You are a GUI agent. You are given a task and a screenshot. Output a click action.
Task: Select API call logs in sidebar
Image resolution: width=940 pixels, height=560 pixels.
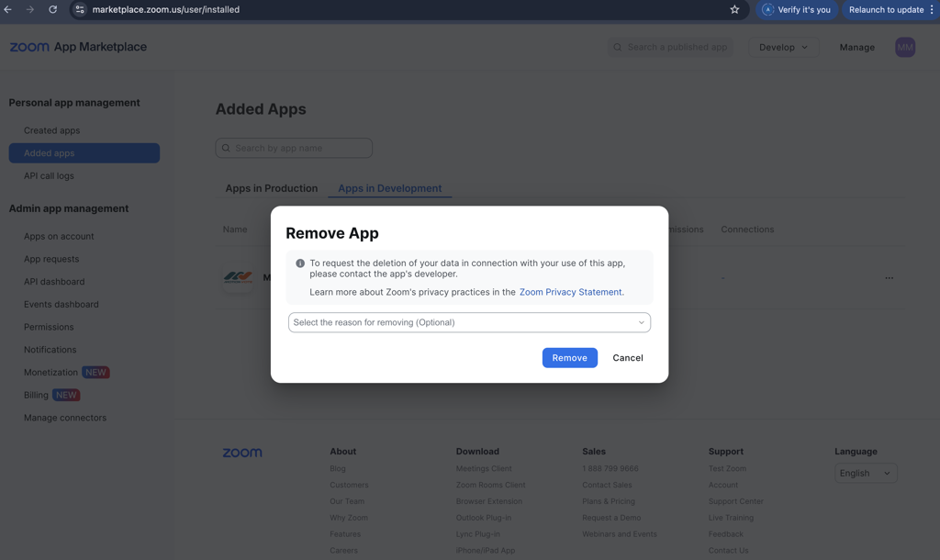(x=49, y=175)
